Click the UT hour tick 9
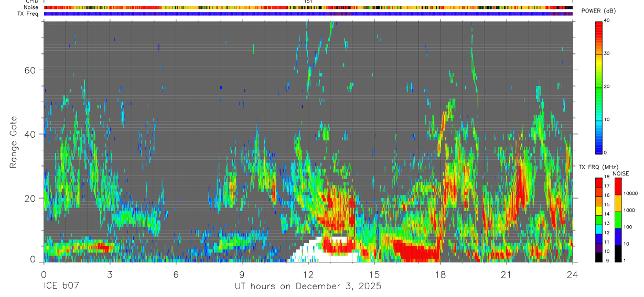The height and width of the screenshot is (297, 644). coord(242,274)
